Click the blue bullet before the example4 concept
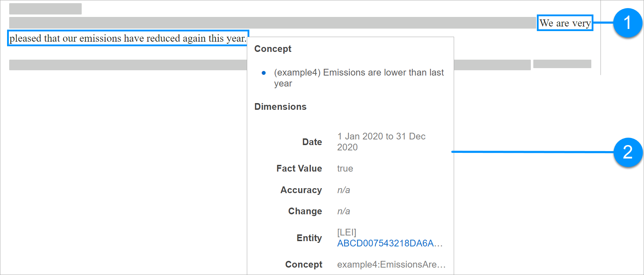 [263, 73]
